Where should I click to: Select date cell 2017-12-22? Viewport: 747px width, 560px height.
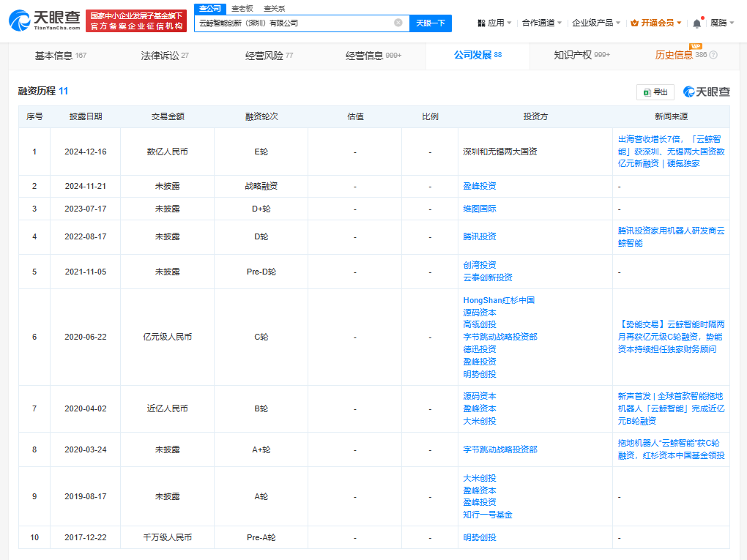pyautogui.click(x=86, y=537)
